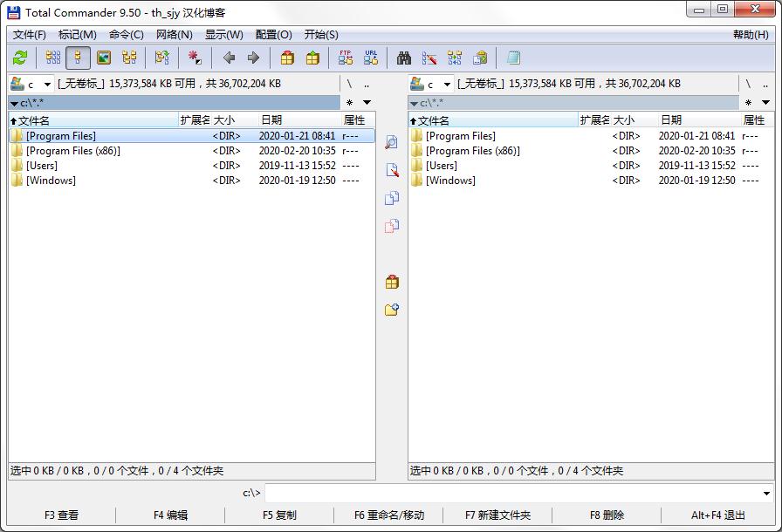Screen dimensions: 782x532
Task: Click the Alt+F4 退出 button
Action: click(x=718, y=515)
